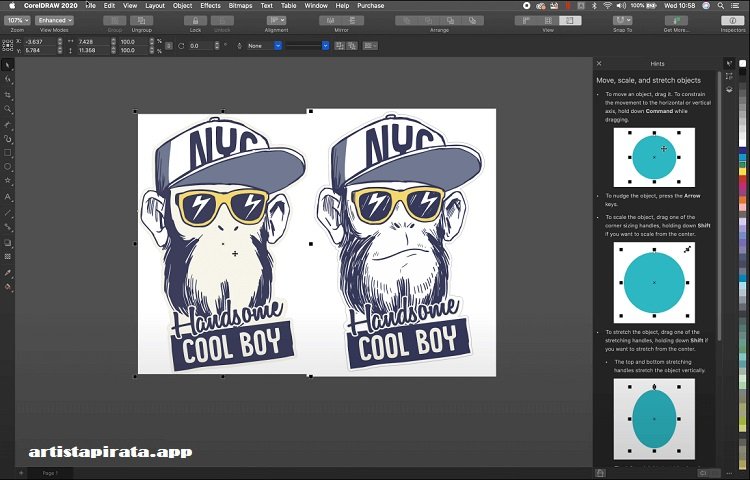Open wrap text dropdown in property bar
Screen dimensions: 750x480
click(370, 46)
